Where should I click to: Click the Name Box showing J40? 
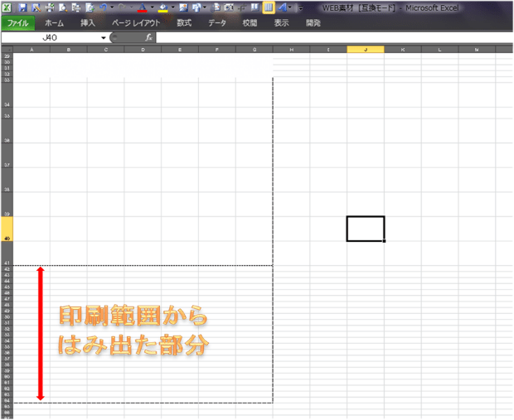point(50,37)
